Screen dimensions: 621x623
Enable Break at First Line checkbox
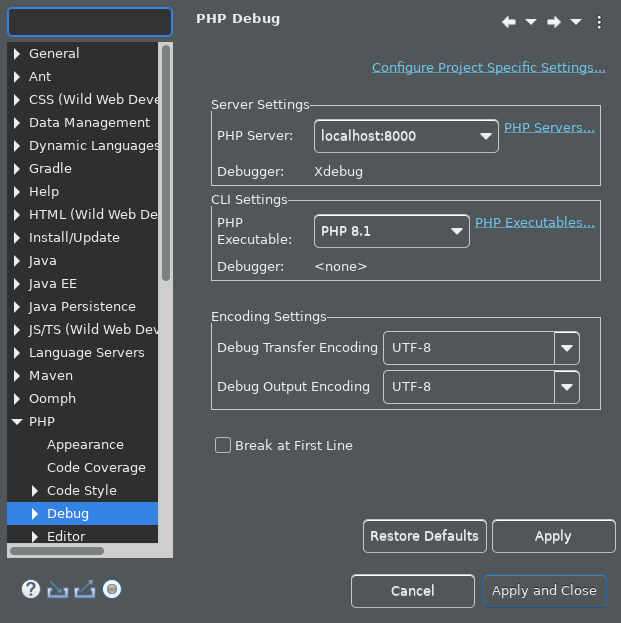(223, 445)
